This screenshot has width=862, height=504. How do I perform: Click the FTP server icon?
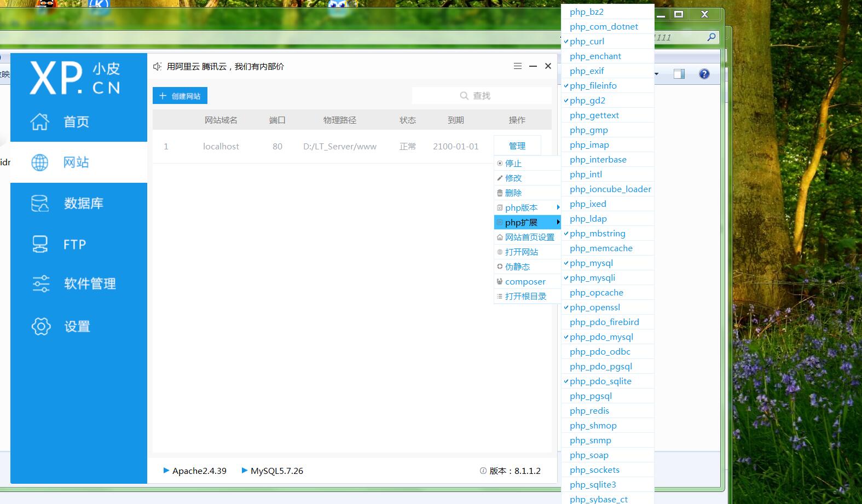coord(39,244)
